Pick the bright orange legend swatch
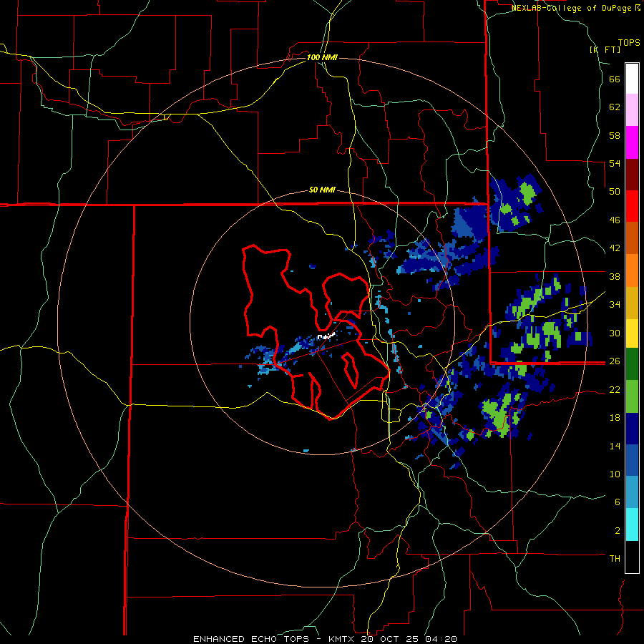Viewport: 644px width, 644px height. pos(632,270)
